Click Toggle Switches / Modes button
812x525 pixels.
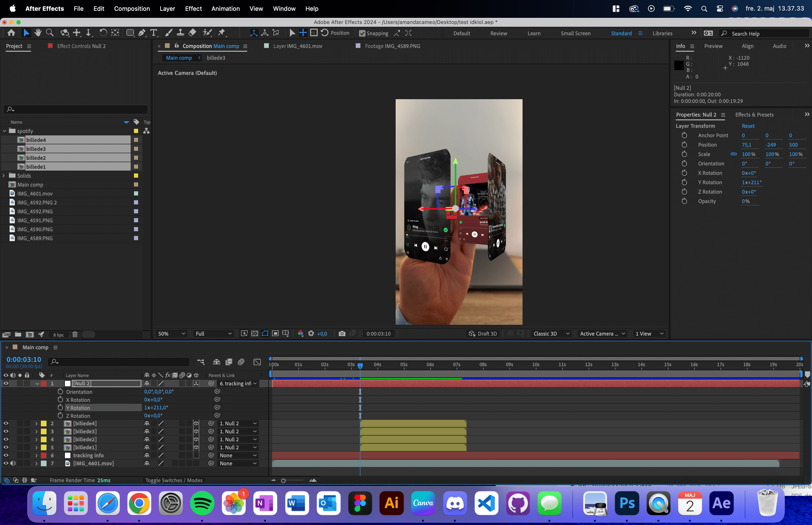174,480
